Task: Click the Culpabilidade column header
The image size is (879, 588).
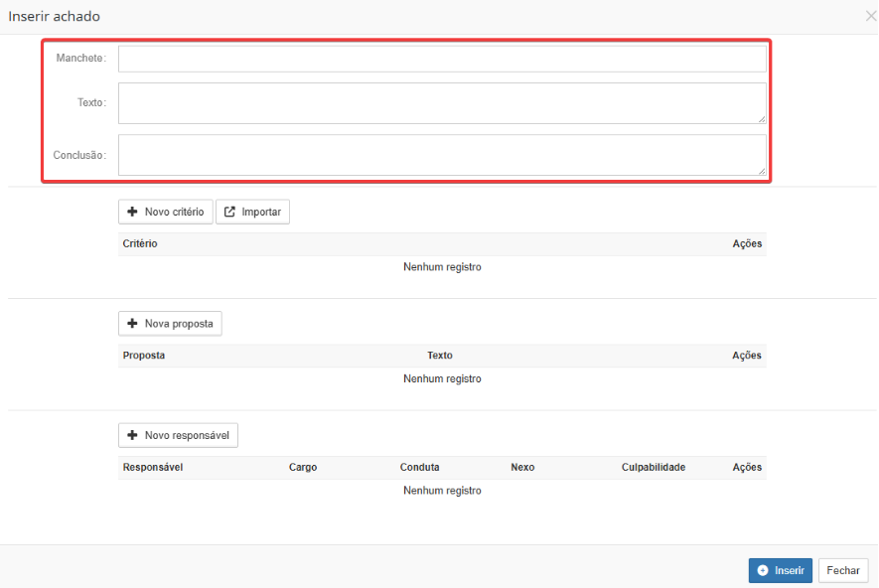Action: point(654,467)
